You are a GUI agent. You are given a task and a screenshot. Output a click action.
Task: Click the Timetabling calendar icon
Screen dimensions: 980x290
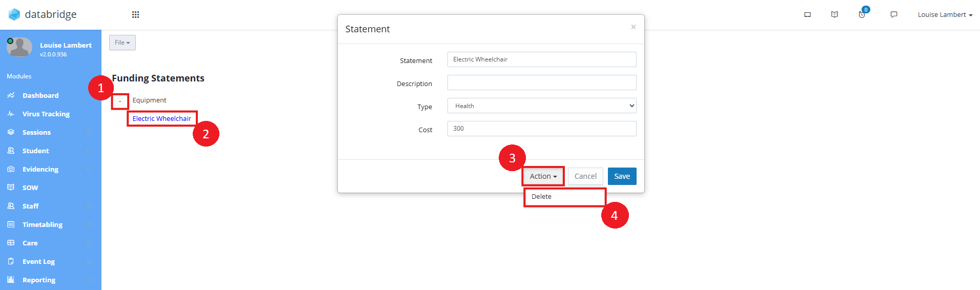[x=11, y=224]
